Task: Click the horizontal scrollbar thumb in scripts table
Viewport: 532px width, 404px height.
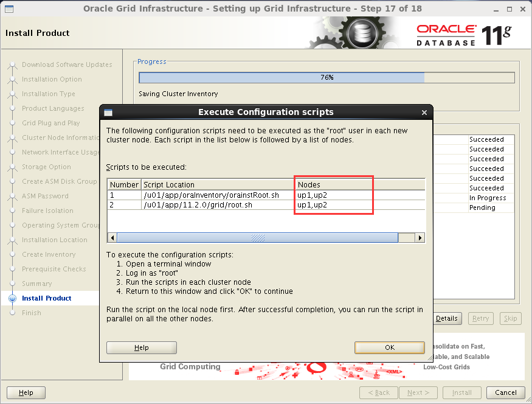Action: [x=258, y=238]
